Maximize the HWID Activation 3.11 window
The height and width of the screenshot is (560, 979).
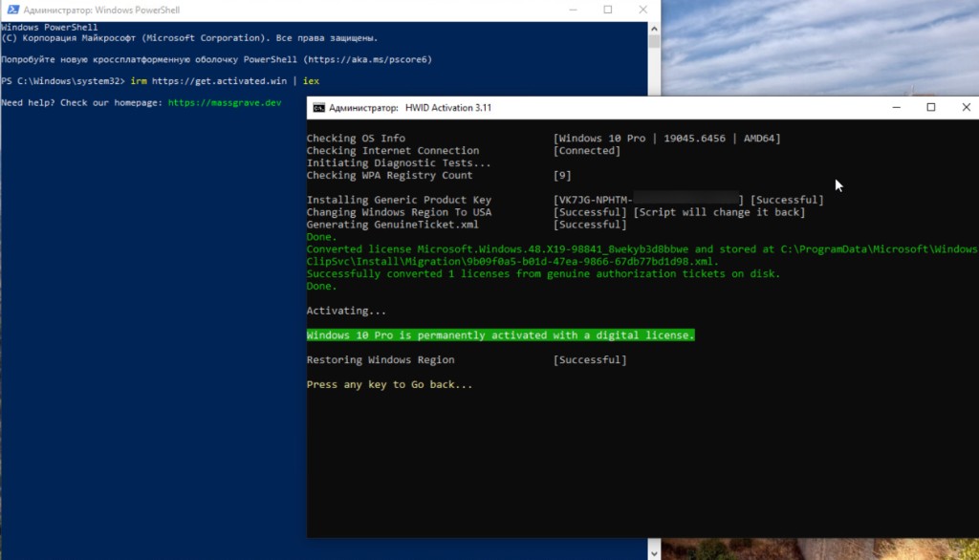(931, 107)
